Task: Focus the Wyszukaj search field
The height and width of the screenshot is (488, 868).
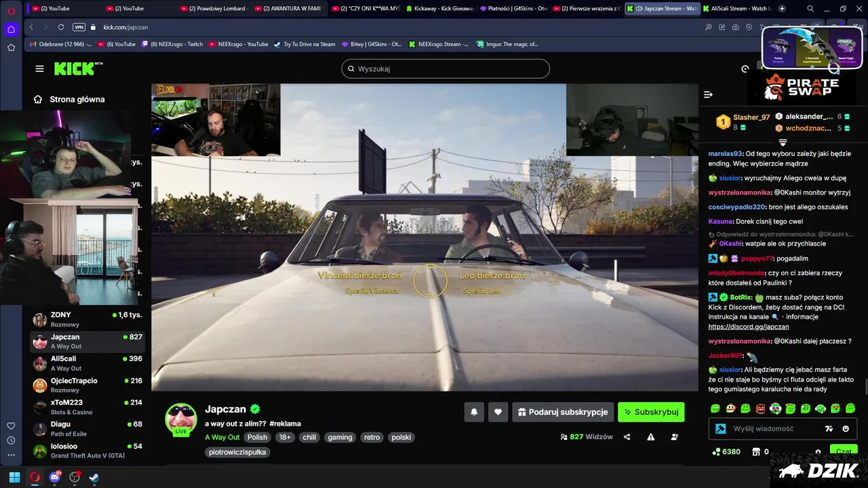Action: (446, 68)
